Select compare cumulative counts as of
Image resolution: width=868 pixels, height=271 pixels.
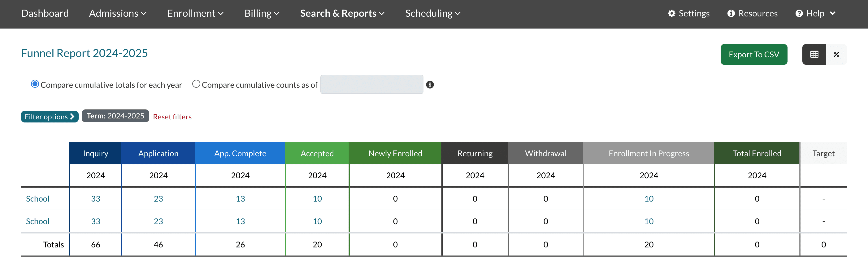click(x=196, y=84)
